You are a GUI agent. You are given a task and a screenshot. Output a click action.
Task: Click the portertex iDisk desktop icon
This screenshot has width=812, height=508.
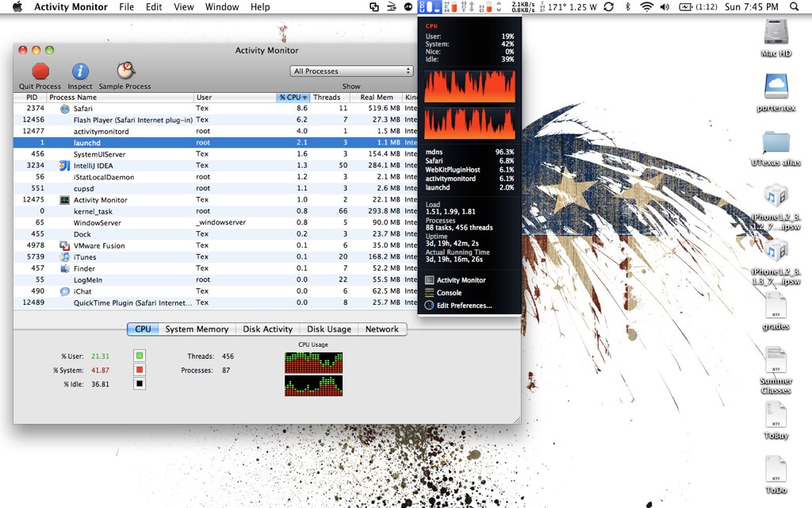coord(776,86)
